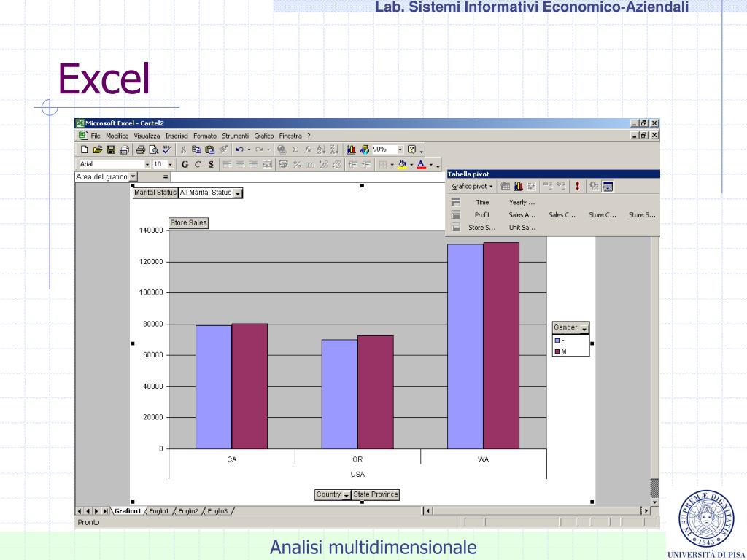The width and height of the screenshot is (747, 560).
Task: Click the red Refresh Data exclamation icon
Action: (x=578, y=186)
